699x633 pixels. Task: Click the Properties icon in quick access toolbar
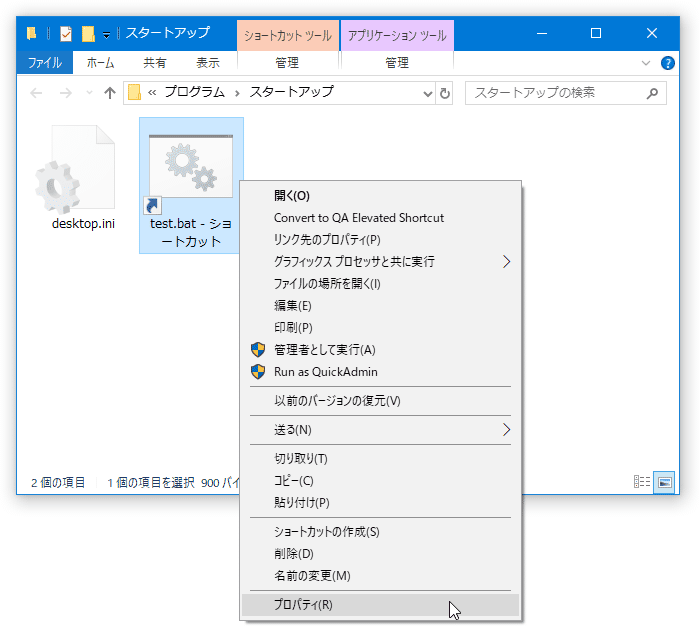coord(66,33)
